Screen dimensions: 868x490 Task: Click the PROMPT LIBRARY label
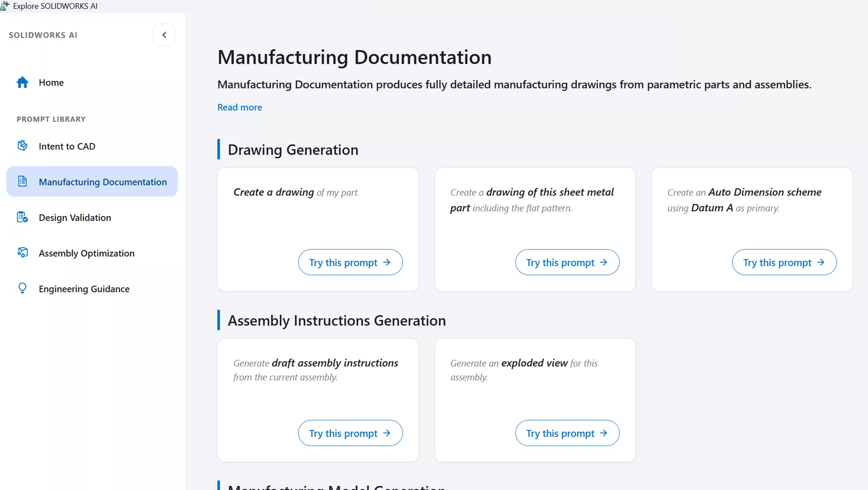coord(51,119)
